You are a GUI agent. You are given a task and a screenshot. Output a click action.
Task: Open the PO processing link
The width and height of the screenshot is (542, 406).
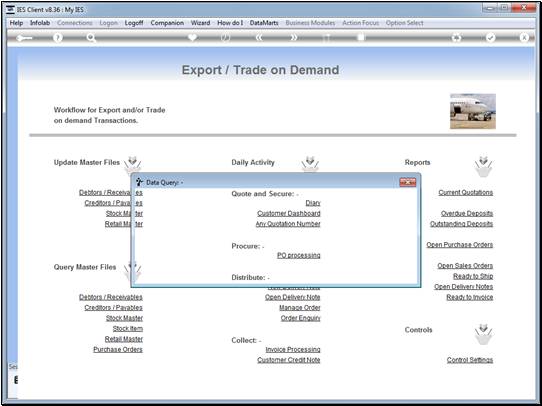299,255
